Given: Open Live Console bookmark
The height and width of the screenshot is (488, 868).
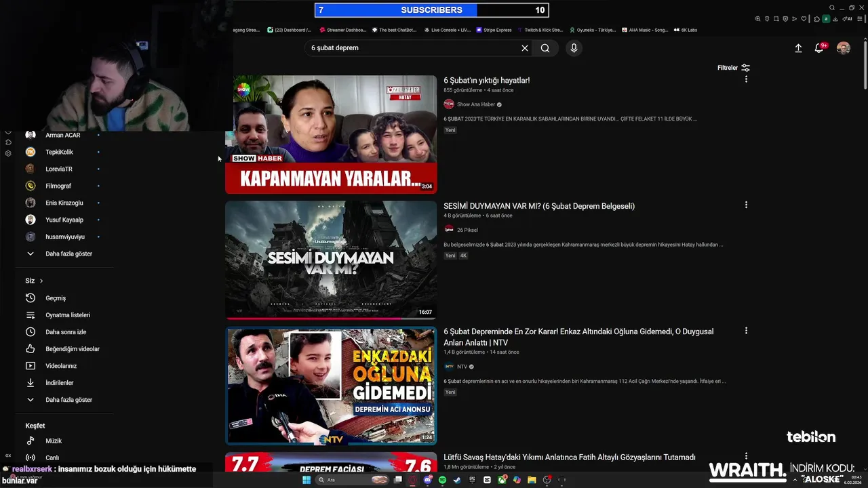Looking at the screenshot, I should point(448,30).
